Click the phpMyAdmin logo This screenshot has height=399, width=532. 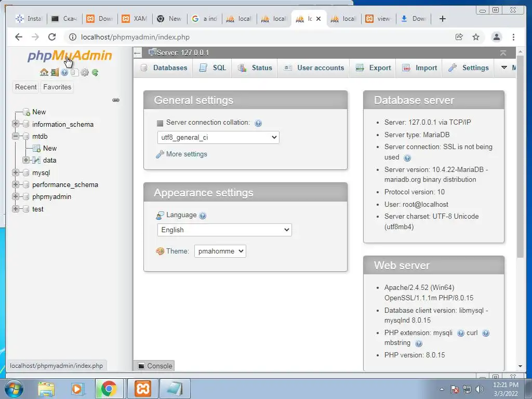(x=70, y=56)
